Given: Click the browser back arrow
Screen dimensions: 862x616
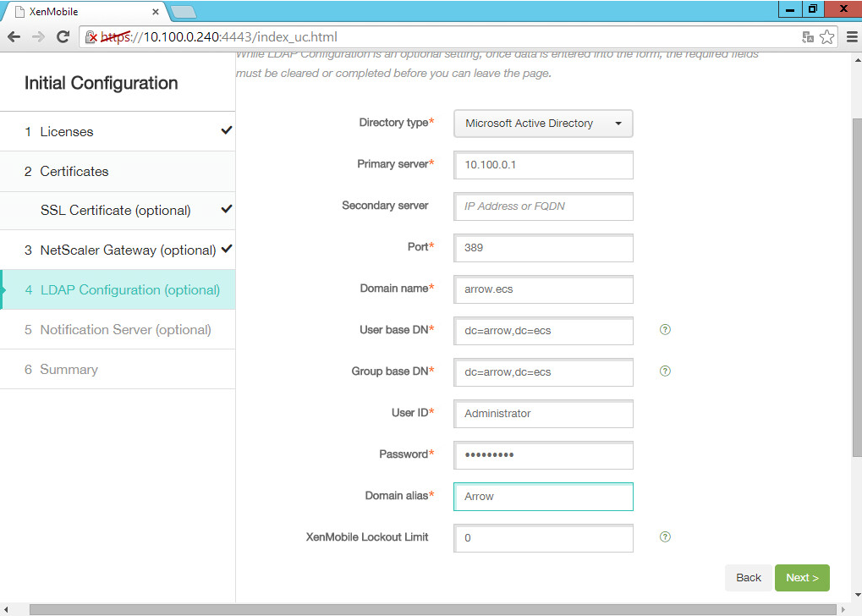Looking at the screenshot, I should (14, 37).
